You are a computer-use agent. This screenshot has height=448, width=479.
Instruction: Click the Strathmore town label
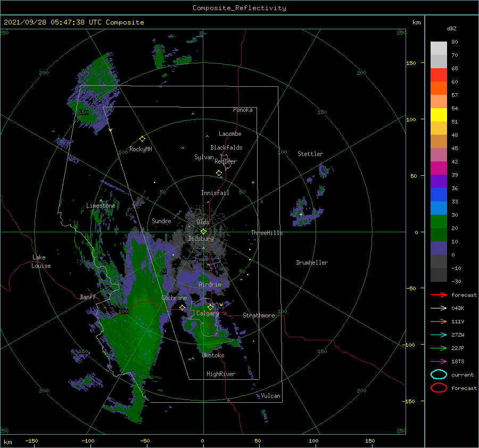click(259, 315)
